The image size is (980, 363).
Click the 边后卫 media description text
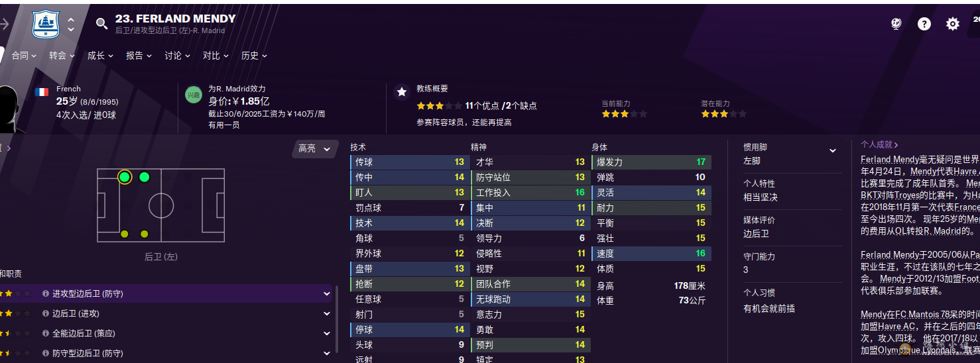click(757, 234)
